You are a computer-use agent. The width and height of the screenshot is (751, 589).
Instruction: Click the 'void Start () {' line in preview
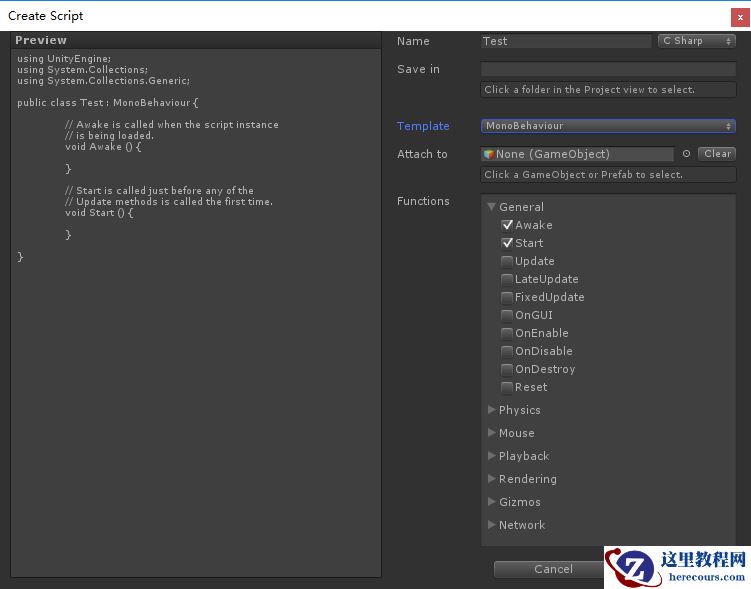99,213
